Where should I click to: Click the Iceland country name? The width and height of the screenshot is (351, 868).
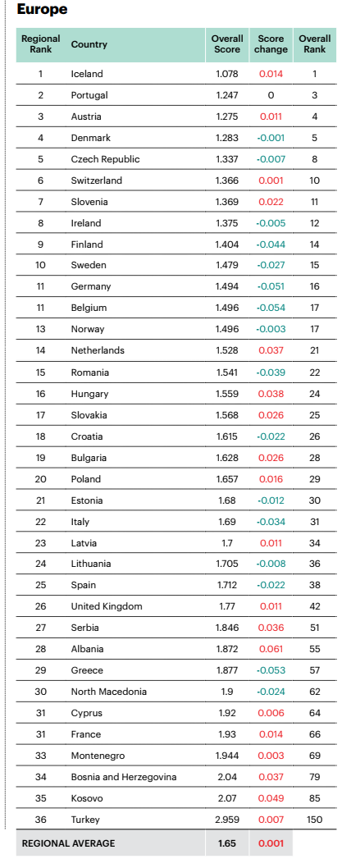click(87, 74)
